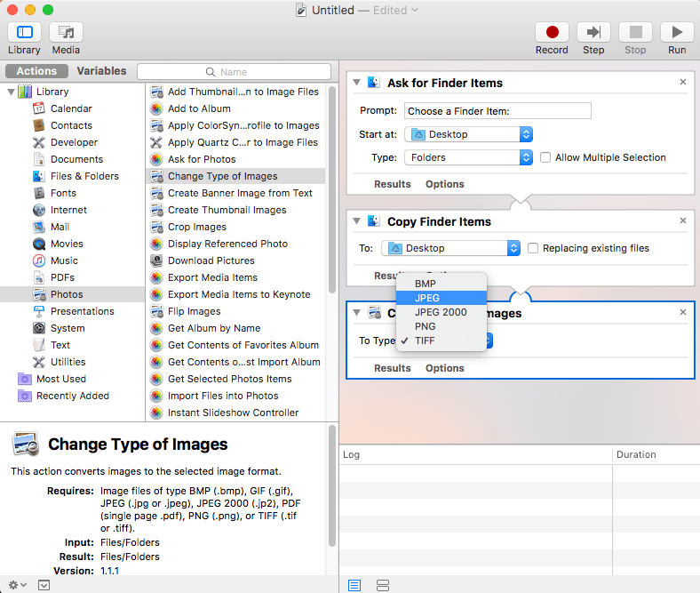Remove the Ask for Finder Items action
700x593 pixels.
682,82
